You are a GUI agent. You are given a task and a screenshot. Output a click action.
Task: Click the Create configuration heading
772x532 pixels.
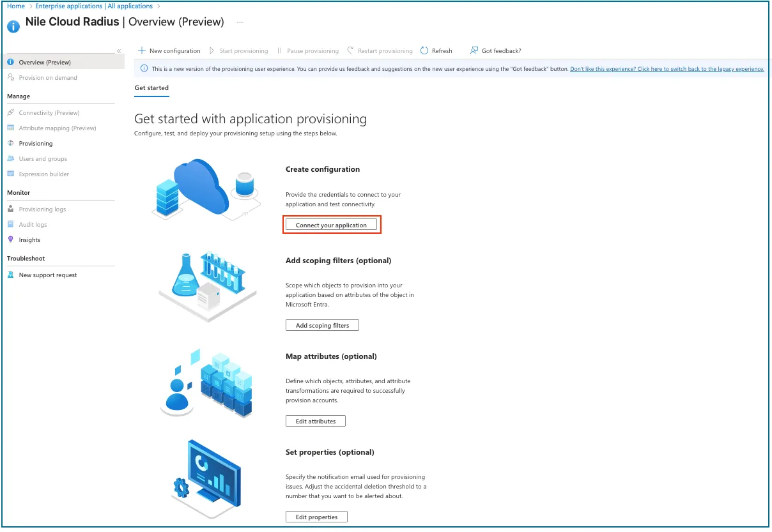323,169
